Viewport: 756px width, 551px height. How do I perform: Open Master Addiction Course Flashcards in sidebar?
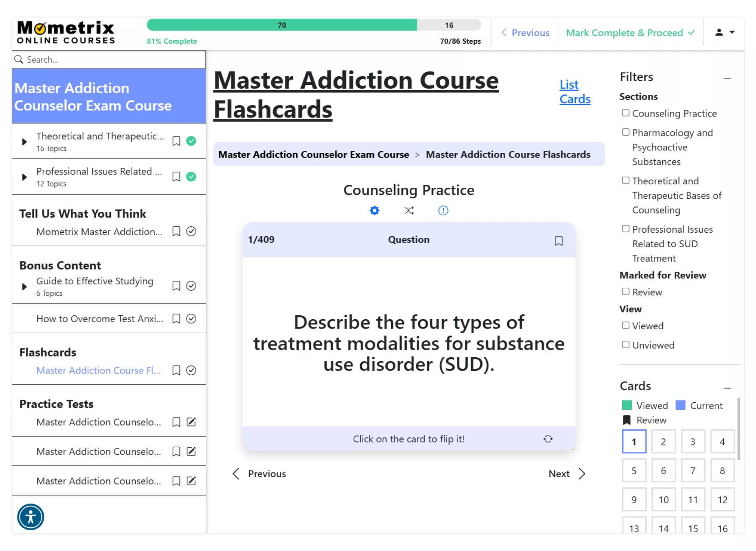click(98, 370)
